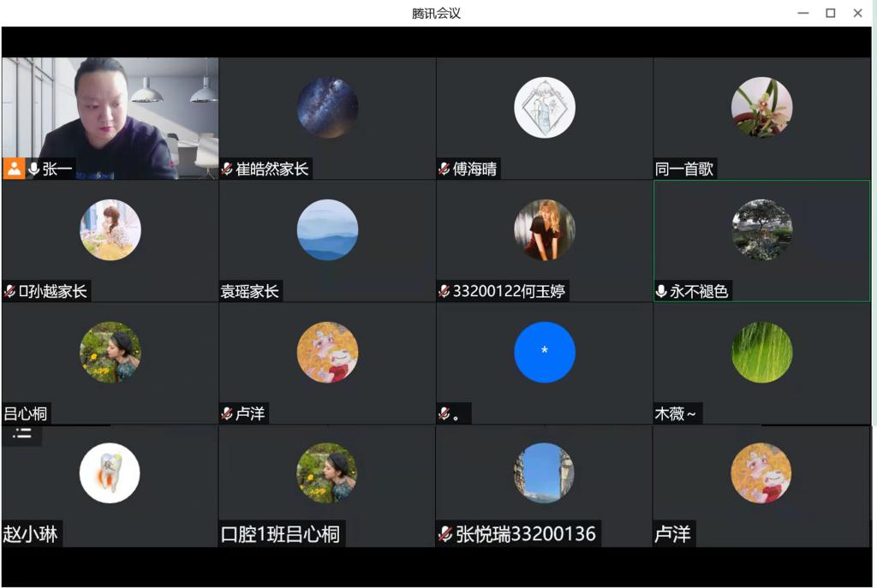The width and height of the screenshot is (877, 588).
Task: Click the sketch avatar of 傅海晴
Action: [x=544, y=107]
